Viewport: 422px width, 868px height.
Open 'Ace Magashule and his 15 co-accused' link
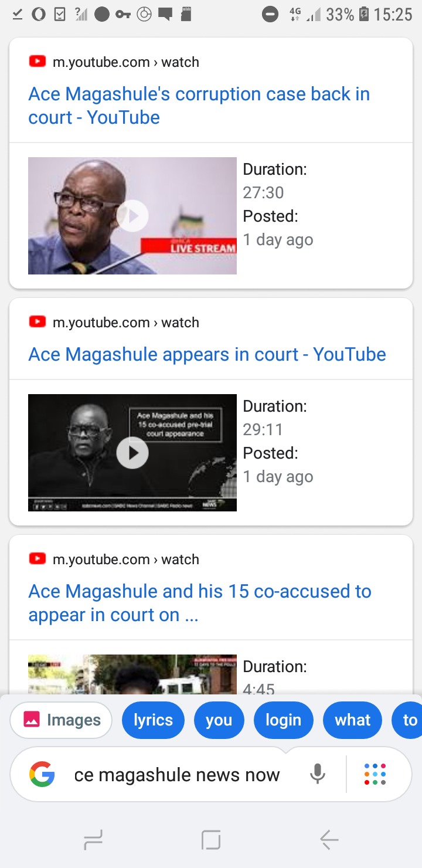[x=200, y=603]
